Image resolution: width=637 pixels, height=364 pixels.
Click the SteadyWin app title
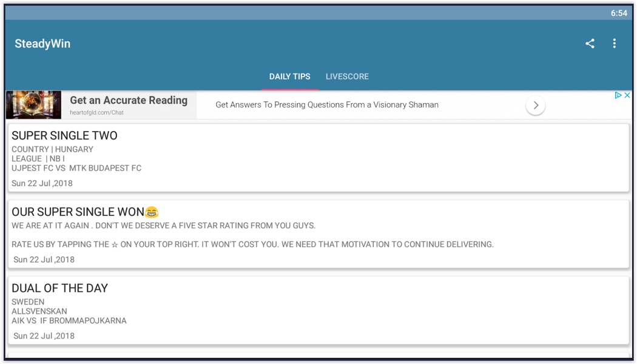point(42,44)
